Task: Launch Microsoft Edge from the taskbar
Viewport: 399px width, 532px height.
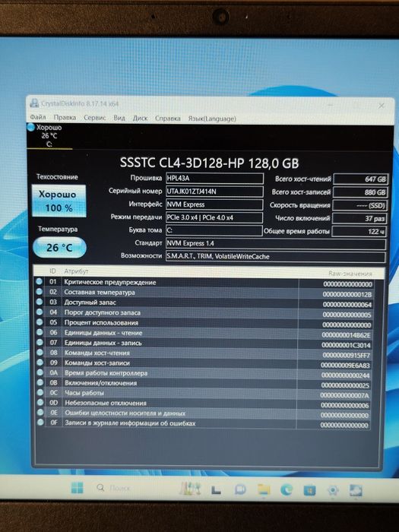Action: tap(287, 489)
